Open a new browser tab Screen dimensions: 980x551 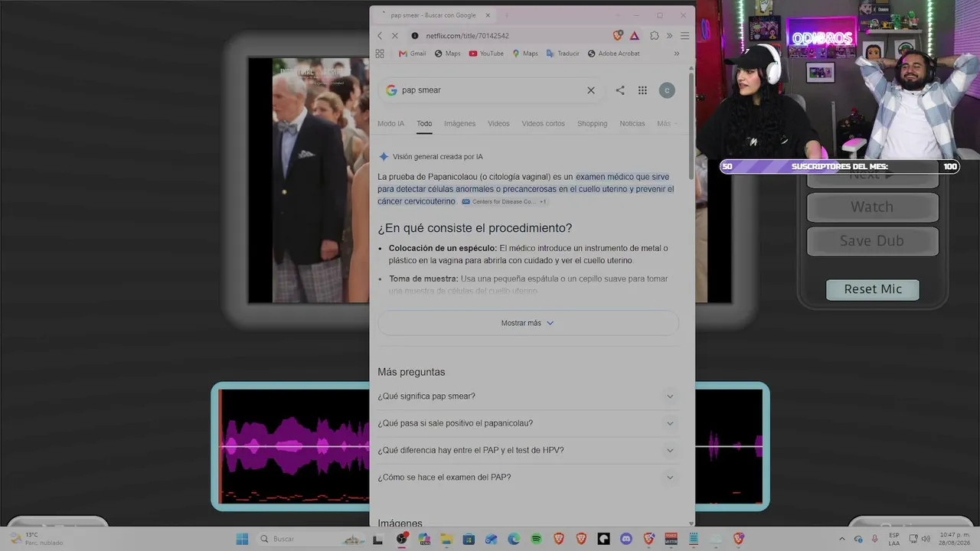tap(507, 15)
